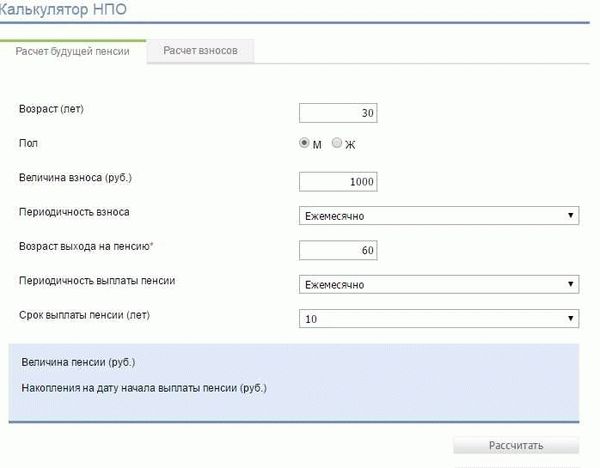
Task: Open the Периодичность взноса dropdown
Action: coord(439,216)
